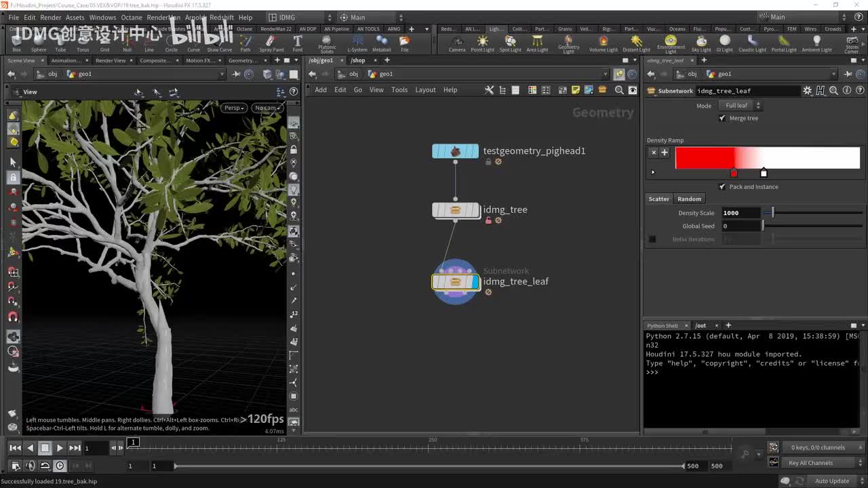Click the red Density Ramp marker
Screen dimensions: 868x488
pyautogui.click(x=734, y=174)
